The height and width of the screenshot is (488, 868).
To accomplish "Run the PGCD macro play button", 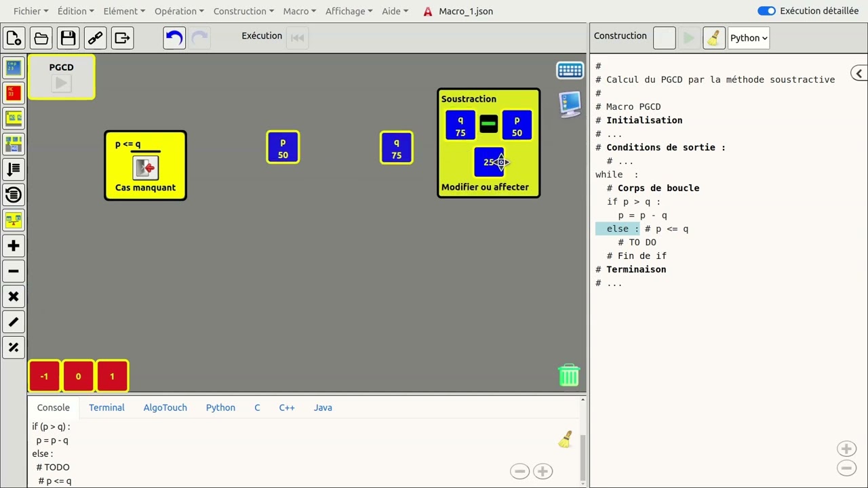I will (x=61, y=83).
